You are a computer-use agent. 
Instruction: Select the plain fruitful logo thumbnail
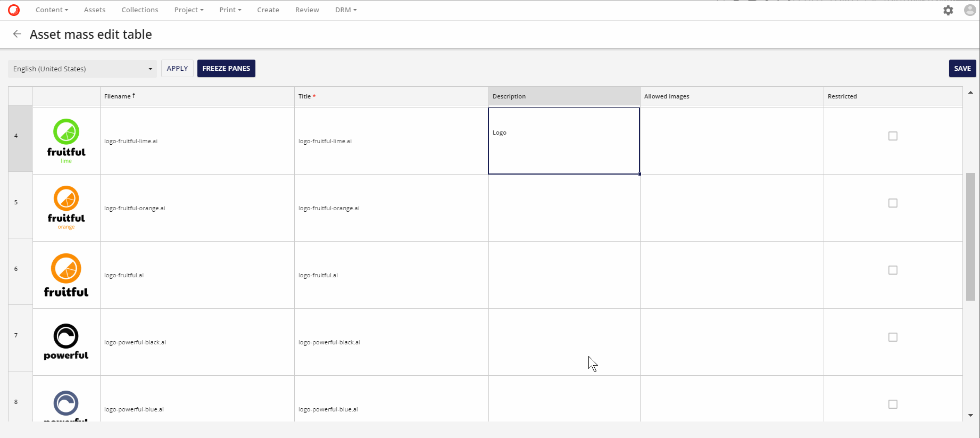67,275
